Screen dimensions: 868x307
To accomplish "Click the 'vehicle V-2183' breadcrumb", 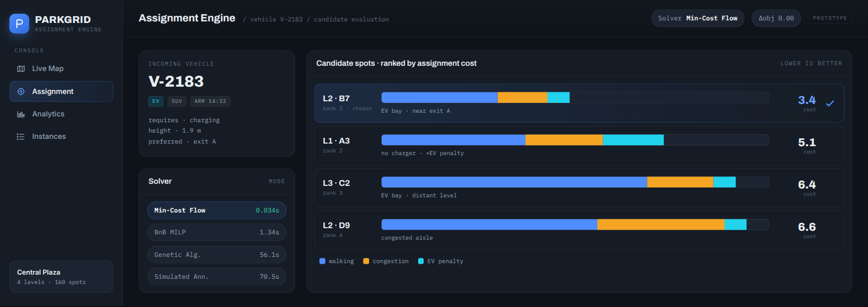I will [276, 19].
